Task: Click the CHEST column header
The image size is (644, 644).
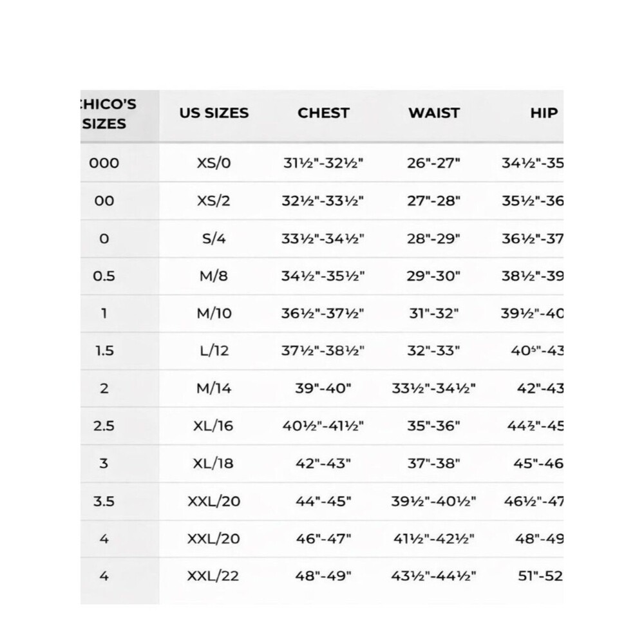Action: pyautogui.click(x=324, y=113)
